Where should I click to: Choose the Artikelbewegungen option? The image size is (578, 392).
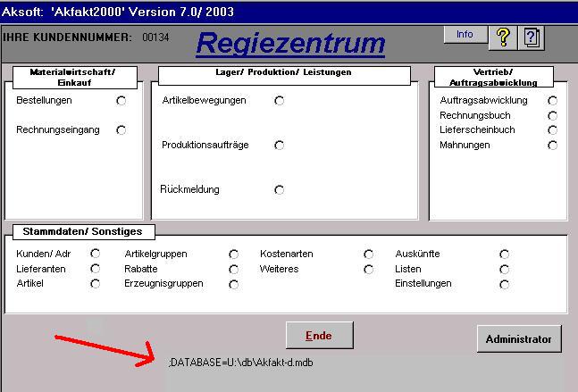point(280,101)
